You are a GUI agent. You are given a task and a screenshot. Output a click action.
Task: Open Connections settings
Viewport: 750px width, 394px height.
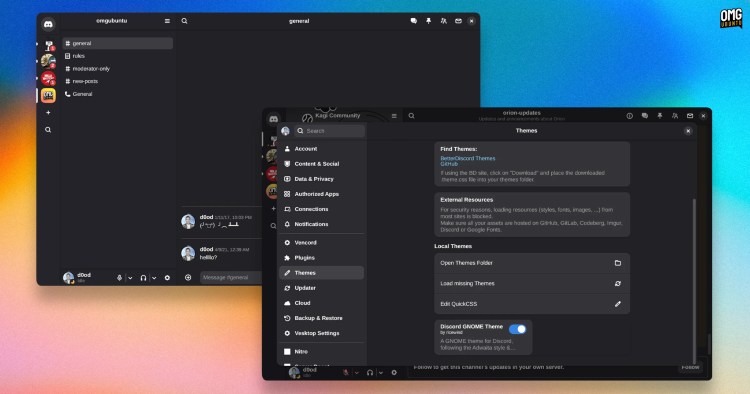[x=321, y=209]
